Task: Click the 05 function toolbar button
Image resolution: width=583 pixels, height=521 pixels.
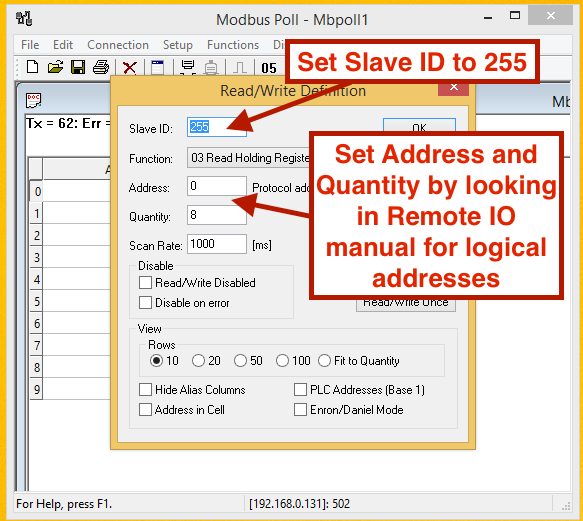Action: 269,68
